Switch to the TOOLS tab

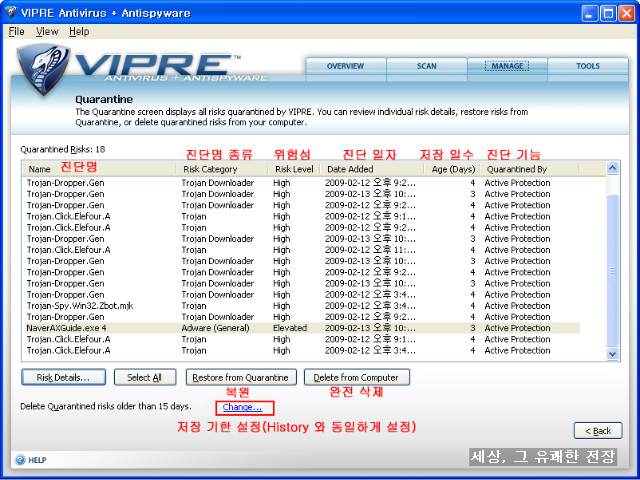point(588,67)
